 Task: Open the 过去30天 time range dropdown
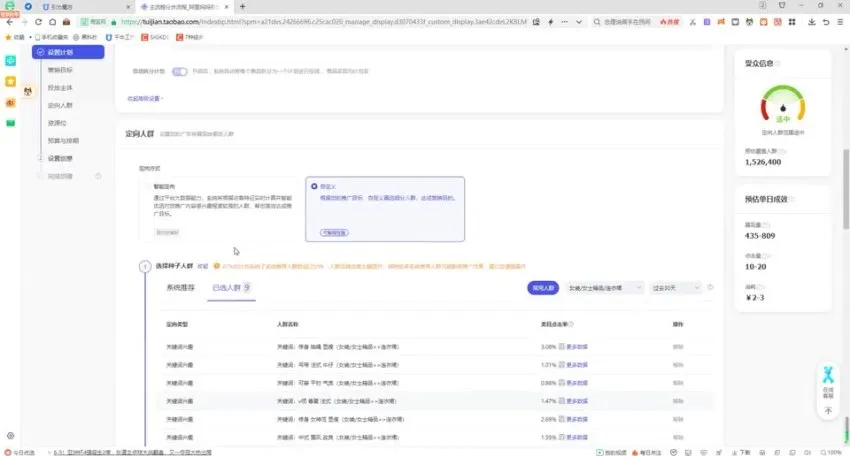674,288
